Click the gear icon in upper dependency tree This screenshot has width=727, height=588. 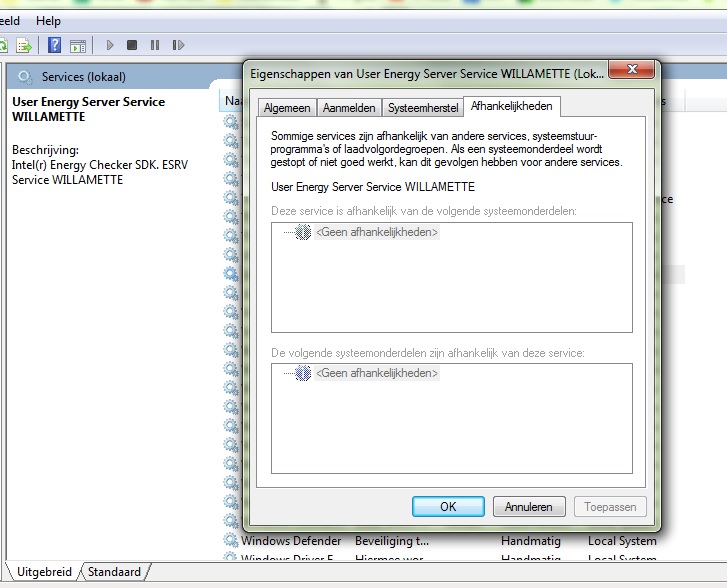(x=303, y=232)
